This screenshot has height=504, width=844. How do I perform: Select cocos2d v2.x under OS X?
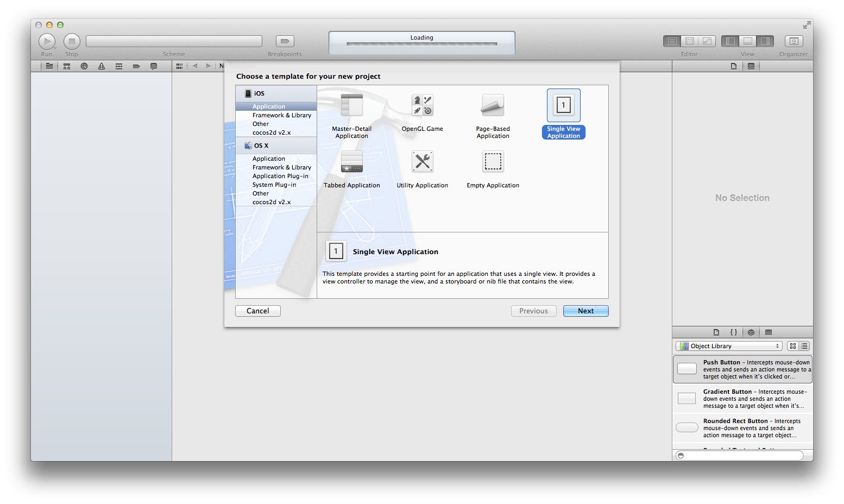click(276, 202)
